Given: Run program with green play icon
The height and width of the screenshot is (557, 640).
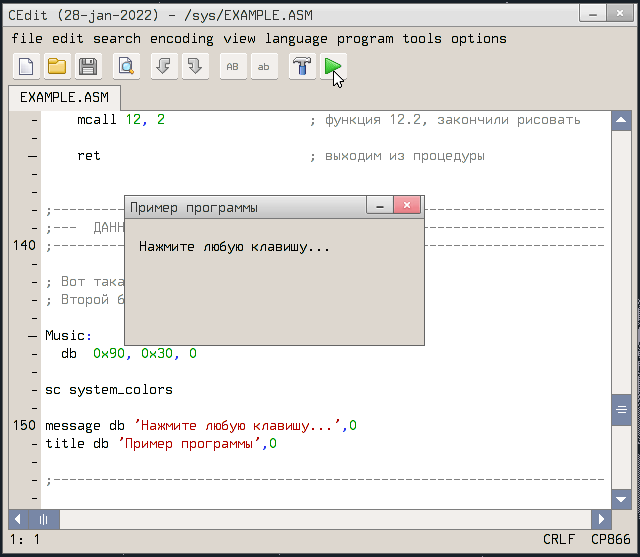Looking at the screenshot, I should point(333,67).
